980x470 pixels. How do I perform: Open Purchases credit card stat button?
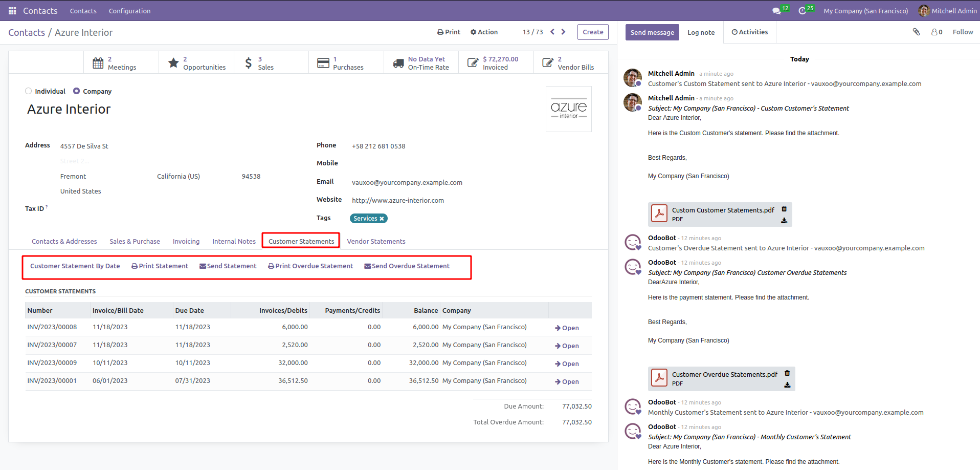click(346, 63)
